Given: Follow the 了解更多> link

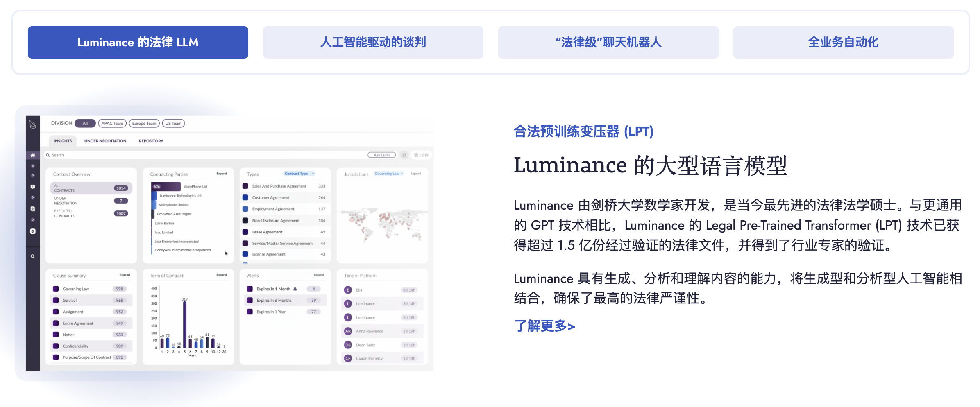Looking at the screenshot, I should [x=544, y=326].
